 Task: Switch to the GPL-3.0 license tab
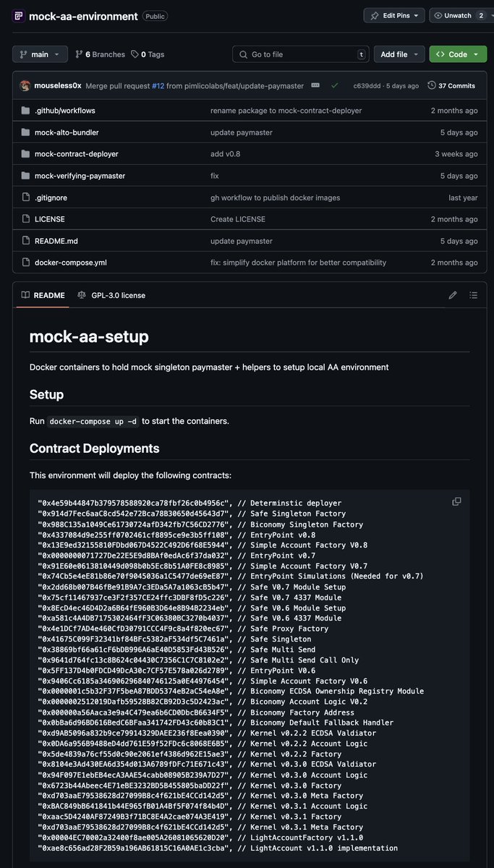111,295
